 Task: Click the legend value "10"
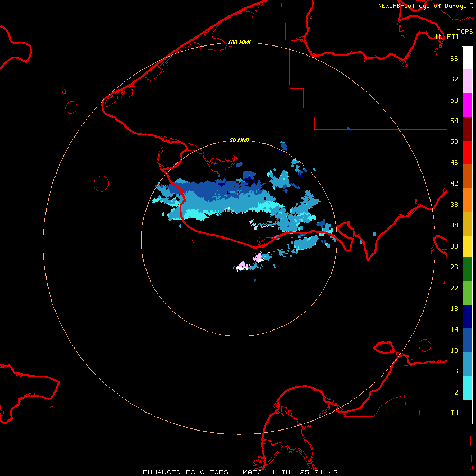point(454,350)
